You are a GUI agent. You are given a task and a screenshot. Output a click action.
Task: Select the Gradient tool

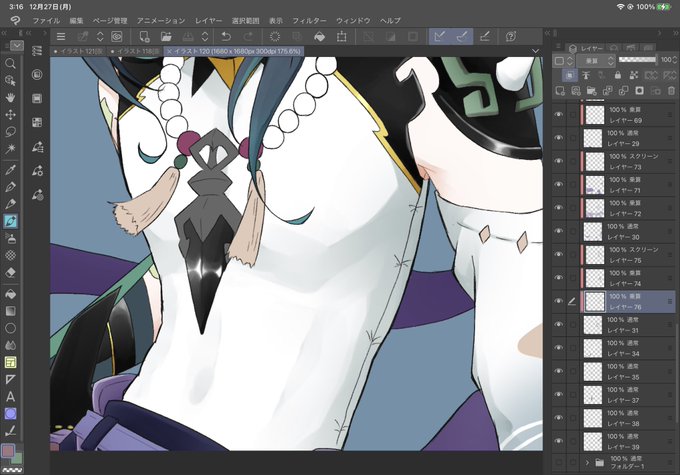[x=10, y=311]
